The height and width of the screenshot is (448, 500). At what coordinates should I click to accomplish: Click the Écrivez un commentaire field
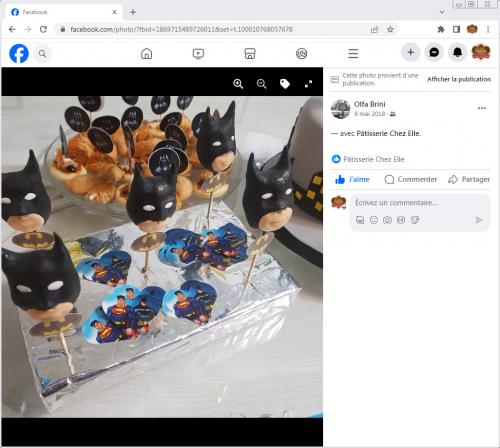pyautogui.click(x=396, y=203)
